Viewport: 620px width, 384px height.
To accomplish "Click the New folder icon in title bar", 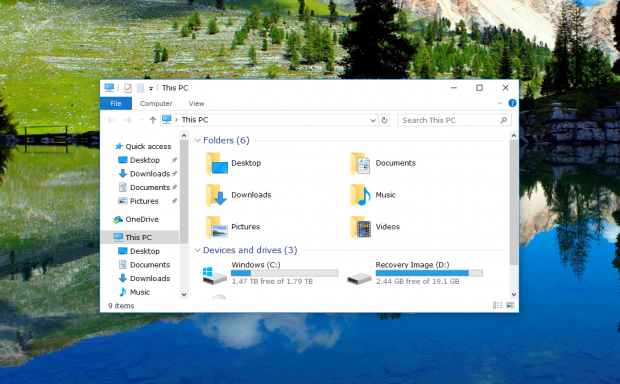I will point(140,88).
